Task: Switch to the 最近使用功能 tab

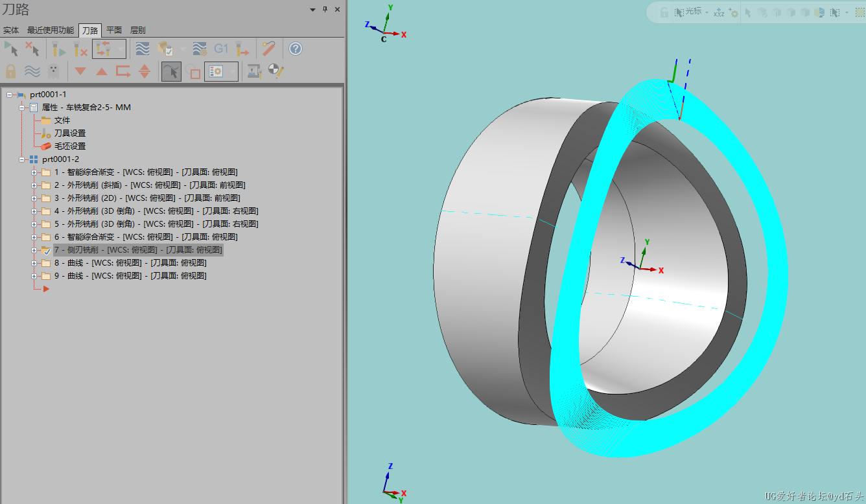Action: point(51,30)
